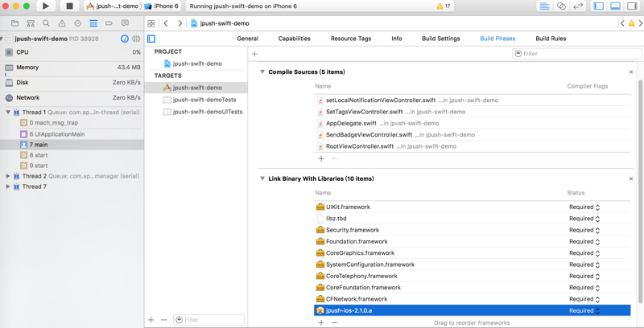Screen dimensions: 644x328
Task: Remove the Link Binary With Libraries phase
Action: tap(631, 178)
